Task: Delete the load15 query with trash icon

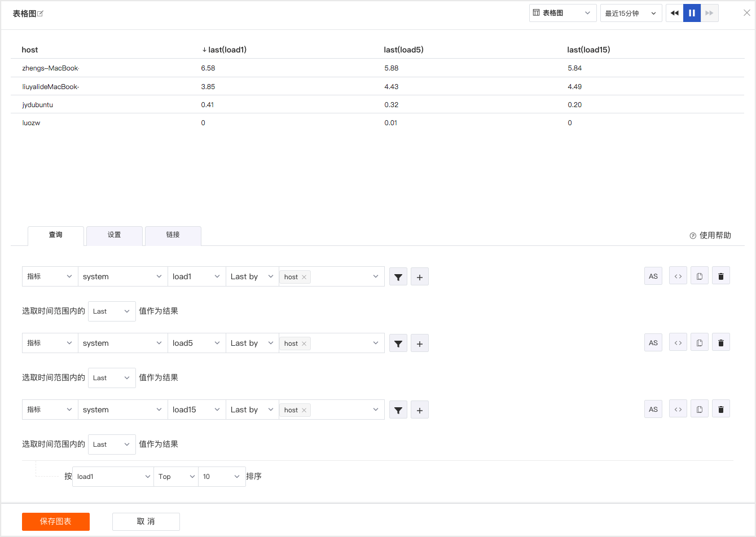Action: (721, 409)
